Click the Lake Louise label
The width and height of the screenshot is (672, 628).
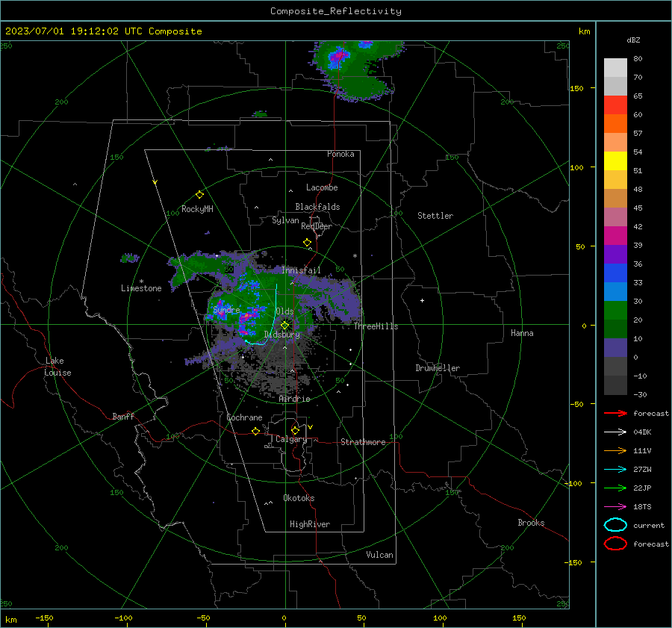(x=57, y=367)
